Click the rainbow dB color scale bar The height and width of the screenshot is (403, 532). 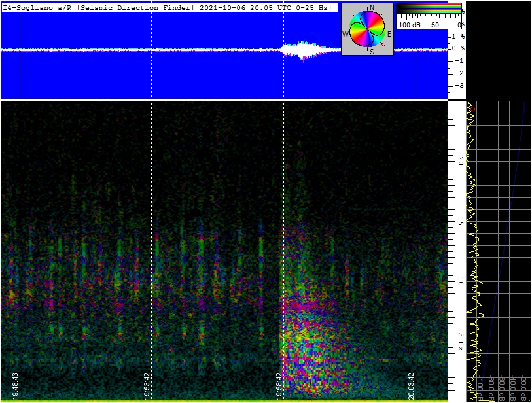point(429,9)
